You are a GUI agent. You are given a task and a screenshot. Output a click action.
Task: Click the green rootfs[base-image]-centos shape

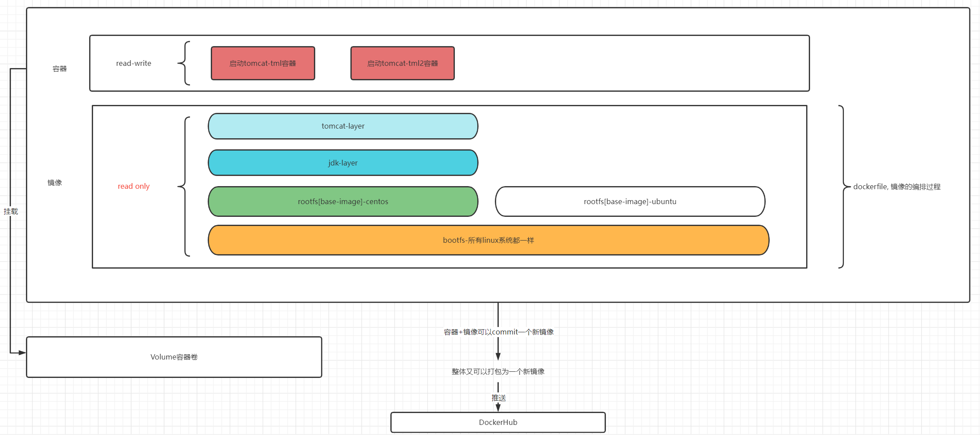[343, 201]
